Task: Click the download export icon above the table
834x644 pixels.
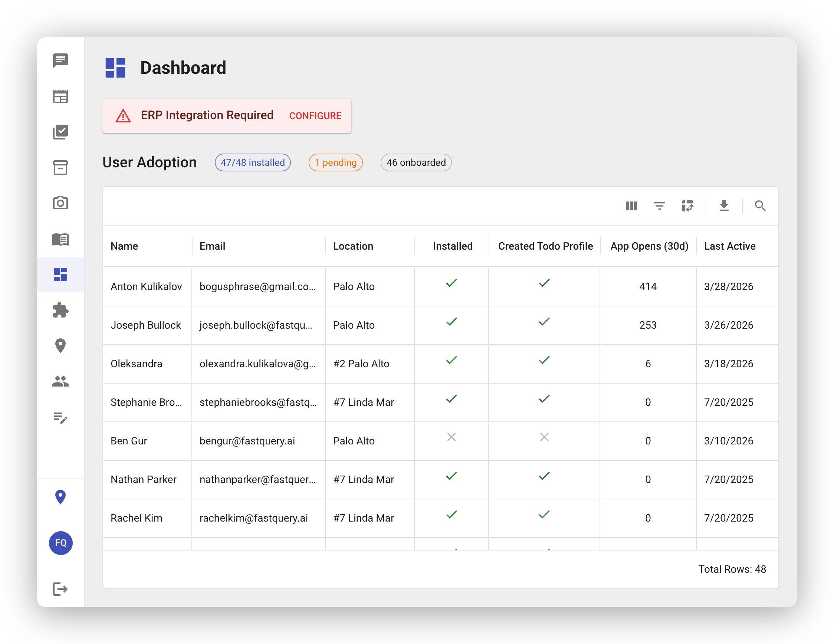Action: tap(725, 206)
